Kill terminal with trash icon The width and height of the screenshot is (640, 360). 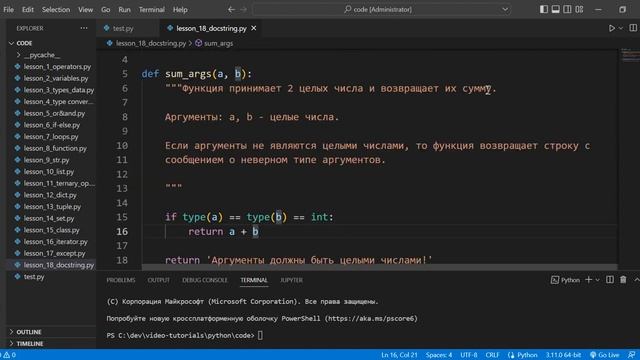(x=623, y=280)
